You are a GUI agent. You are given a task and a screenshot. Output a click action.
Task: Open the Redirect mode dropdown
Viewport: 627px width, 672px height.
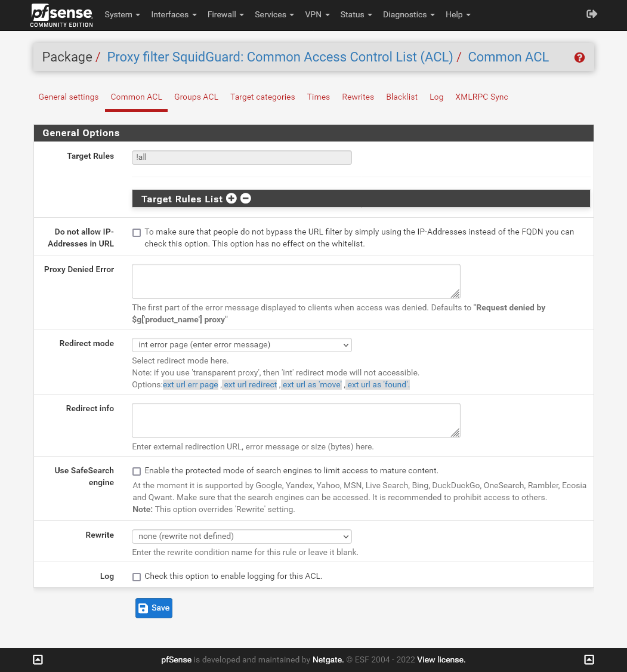[x=242, y=345]
